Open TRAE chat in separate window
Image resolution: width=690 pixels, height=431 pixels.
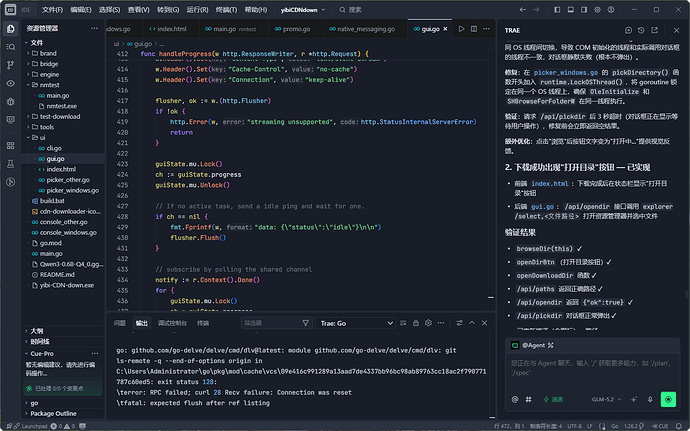(x=654, y=30)
